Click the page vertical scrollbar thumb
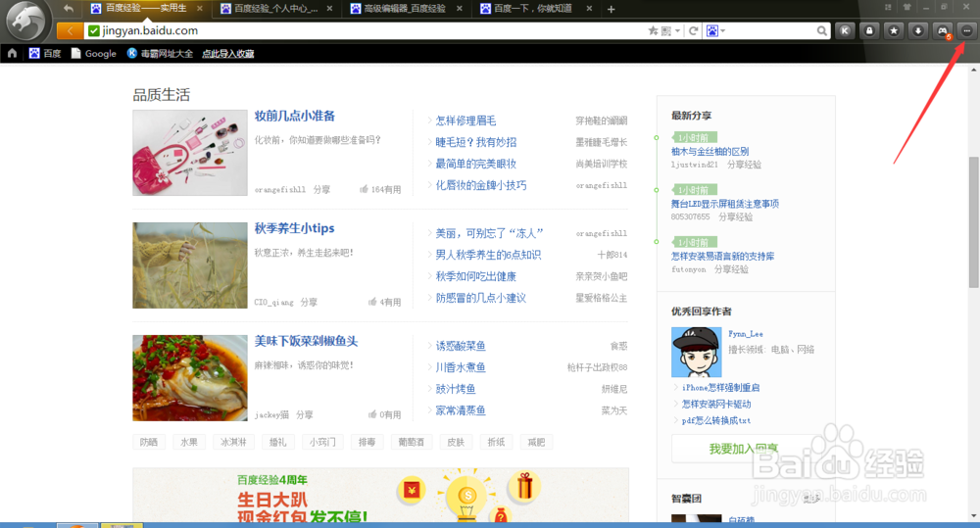 974,221
